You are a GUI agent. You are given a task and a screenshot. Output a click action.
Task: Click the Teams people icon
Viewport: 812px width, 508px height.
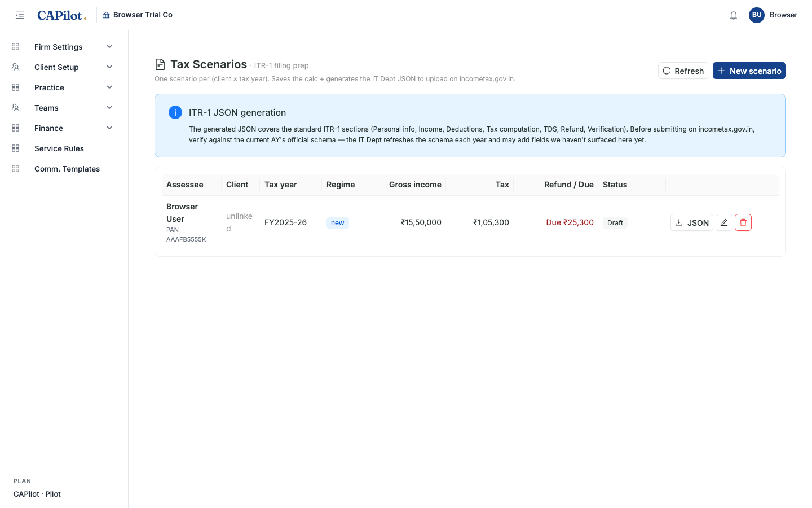pyautogui.click(x=16, y=108)
